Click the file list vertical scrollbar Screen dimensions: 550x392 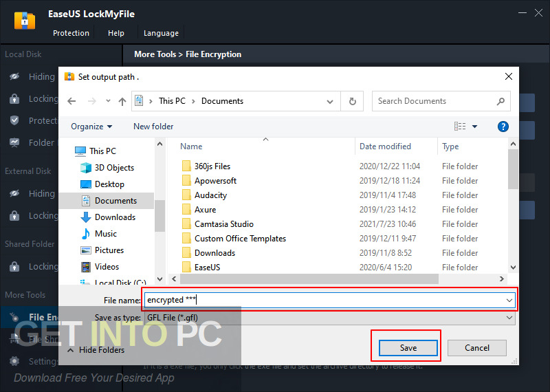coord(513,169)
